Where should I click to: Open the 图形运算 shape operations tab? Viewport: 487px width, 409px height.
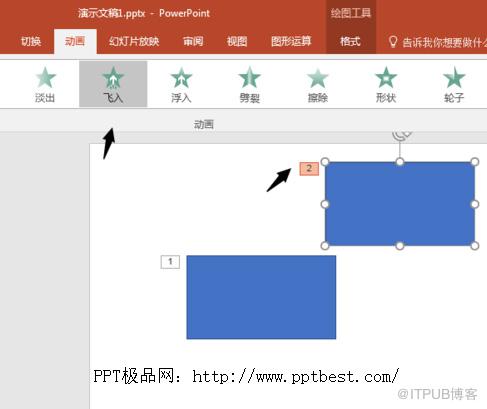coord(291,41)
